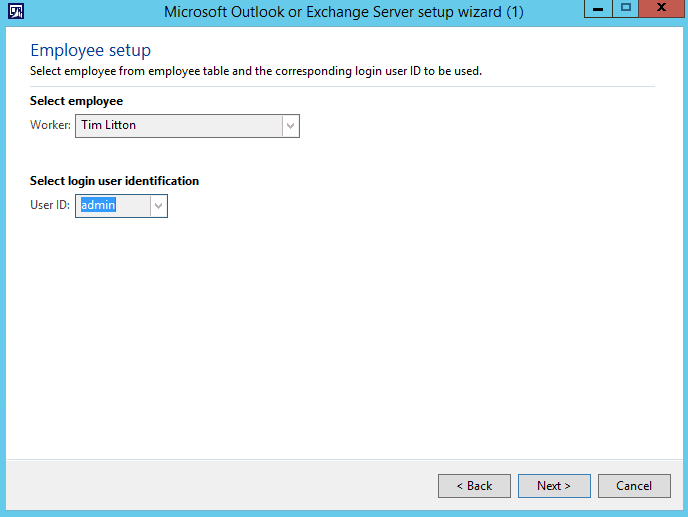This screenshot has width=688, height=517.
Task: Click the 'Worker:' field label
Action: click(50, 125)
